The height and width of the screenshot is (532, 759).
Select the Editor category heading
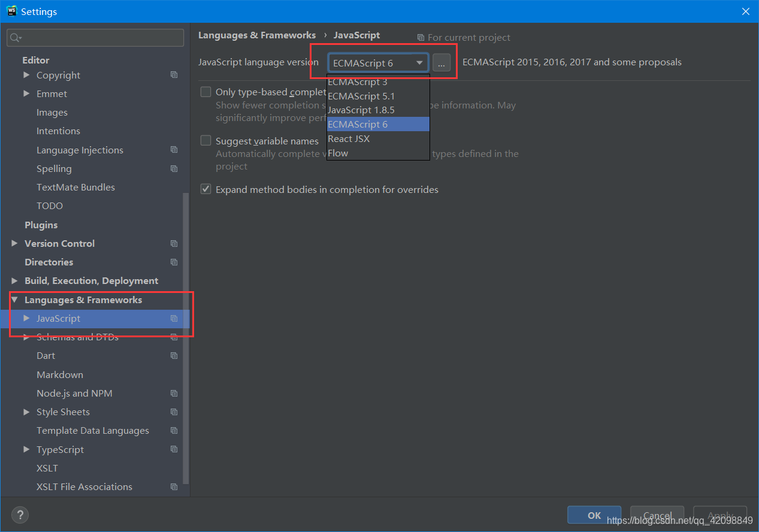36,60
